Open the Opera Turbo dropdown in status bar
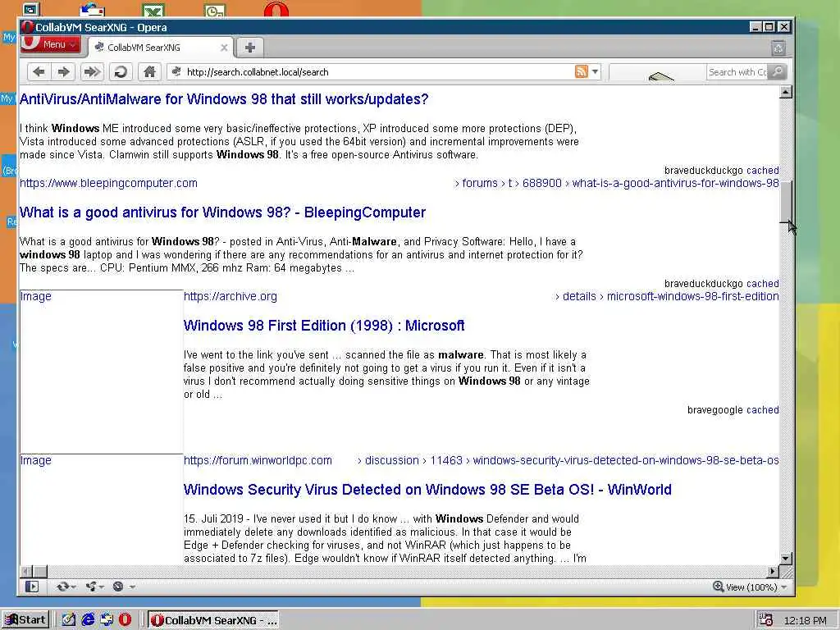The height and width of the screenshot is (630, 840). (x=124, y=587)
